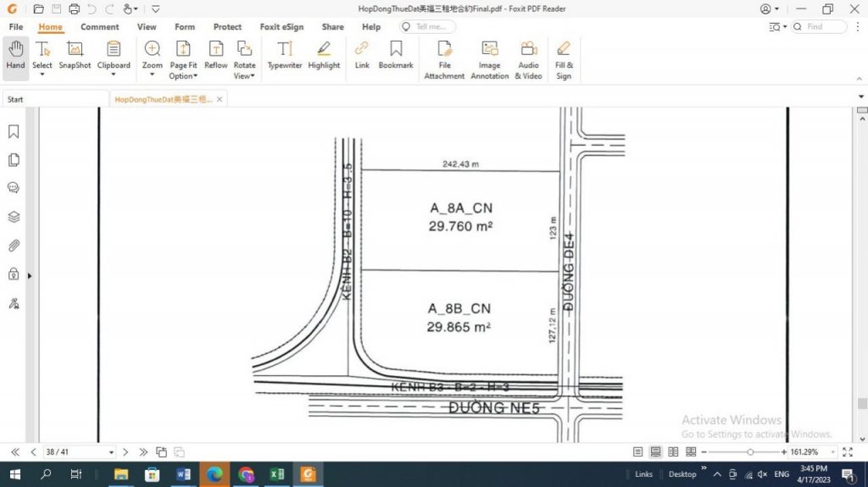Choose the SnapShot tool
This screenshot has width=868, height=487.
point(75,55)
